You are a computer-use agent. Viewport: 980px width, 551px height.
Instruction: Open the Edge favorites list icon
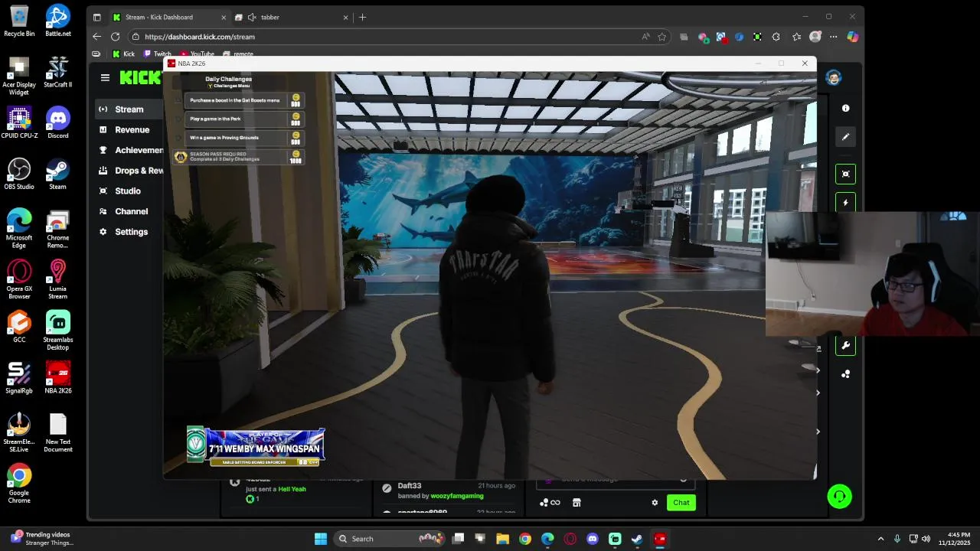[797, 37]
